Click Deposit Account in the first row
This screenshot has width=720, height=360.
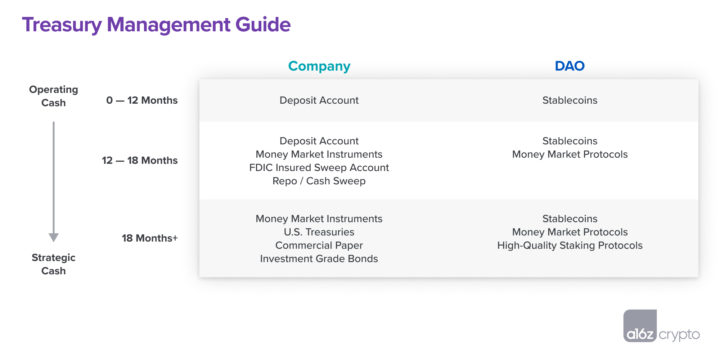coord(319,100)
